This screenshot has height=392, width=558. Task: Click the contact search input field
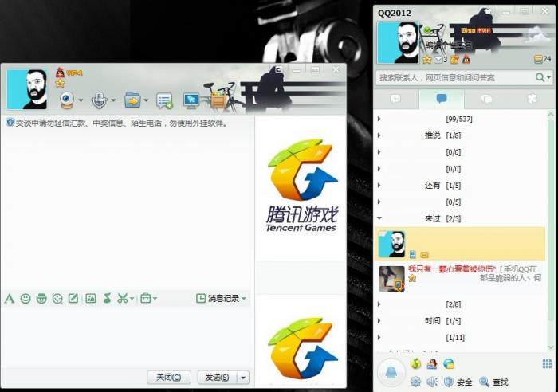point(455,77)
